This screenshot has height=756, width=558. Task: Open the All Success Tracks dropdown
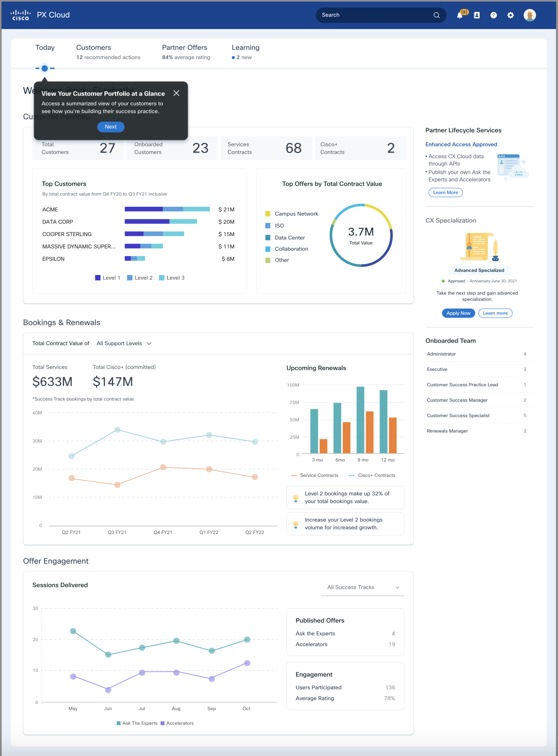363,587
